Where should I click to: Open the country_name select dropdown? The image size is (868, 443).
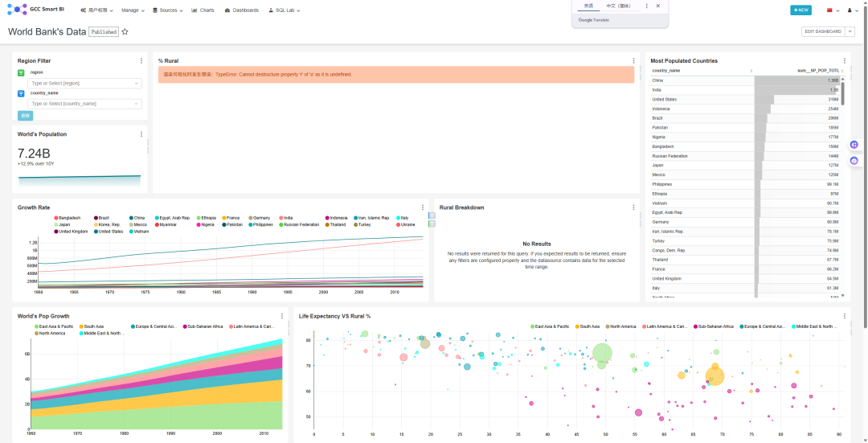point(84,104)
